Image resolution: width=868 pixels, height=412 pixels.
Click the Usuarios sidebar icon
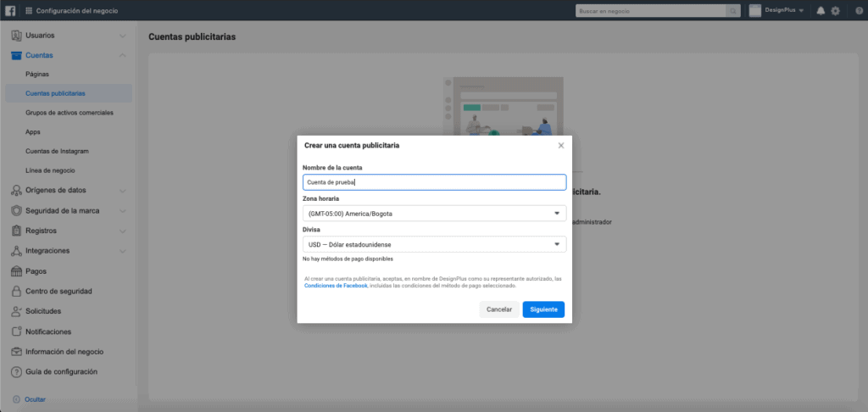[x=17, y=36]
